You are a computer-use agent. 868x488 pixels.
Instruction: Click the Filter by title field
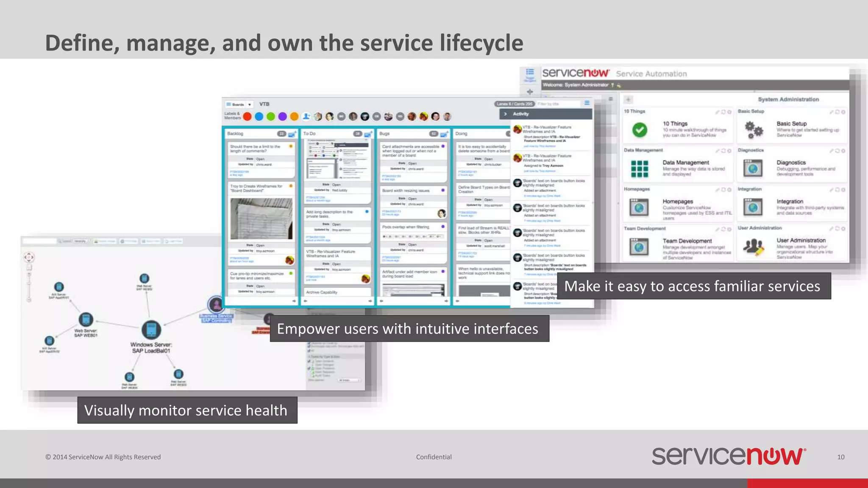pyautogui.click(x=557, y=104)
